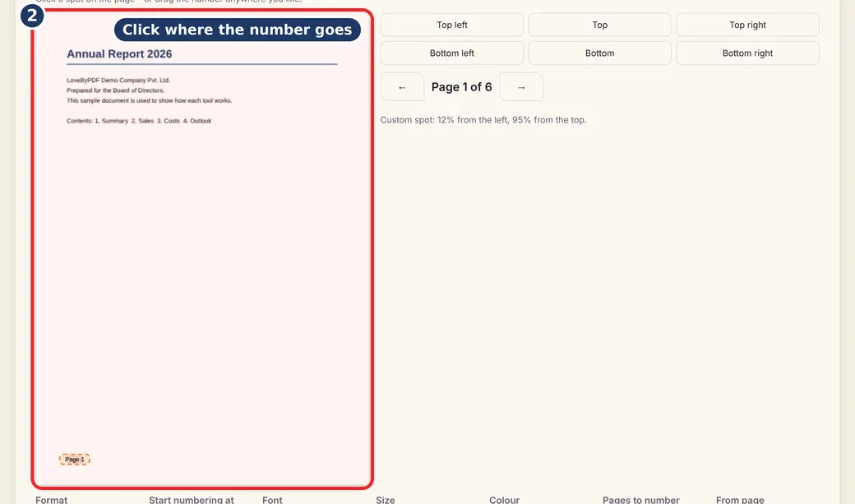
Task: Go to previous page with left arrow
Action: [402, 86]
